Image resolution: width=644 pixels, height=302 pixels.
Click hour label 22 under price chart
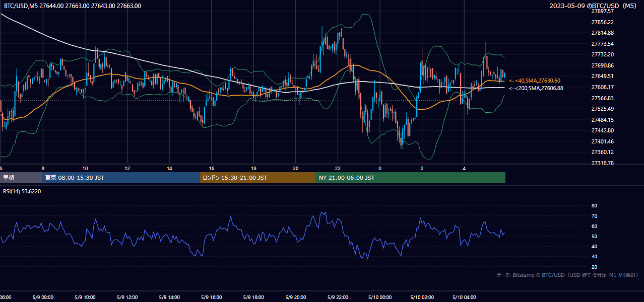(338, 168)
